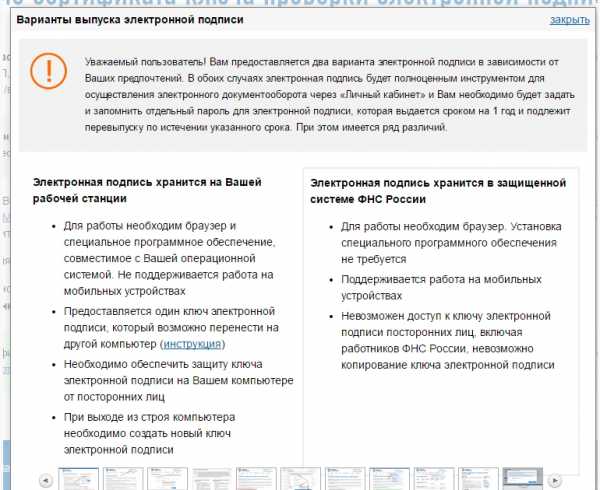
Task: Open the 'инструкция' hyperlink
Action: (x=192, y=344)
